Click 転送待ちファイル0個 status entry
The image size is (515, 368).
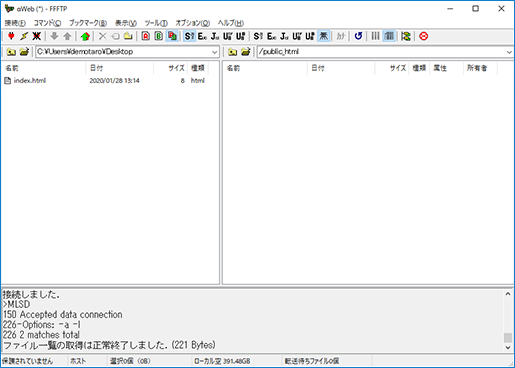[x=312, y=361]
